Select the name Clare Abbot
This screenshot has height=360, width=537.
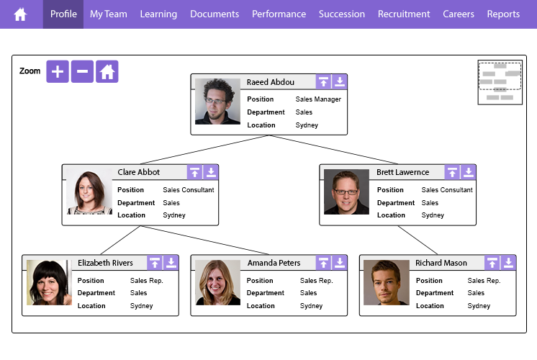tap(139, 172)
